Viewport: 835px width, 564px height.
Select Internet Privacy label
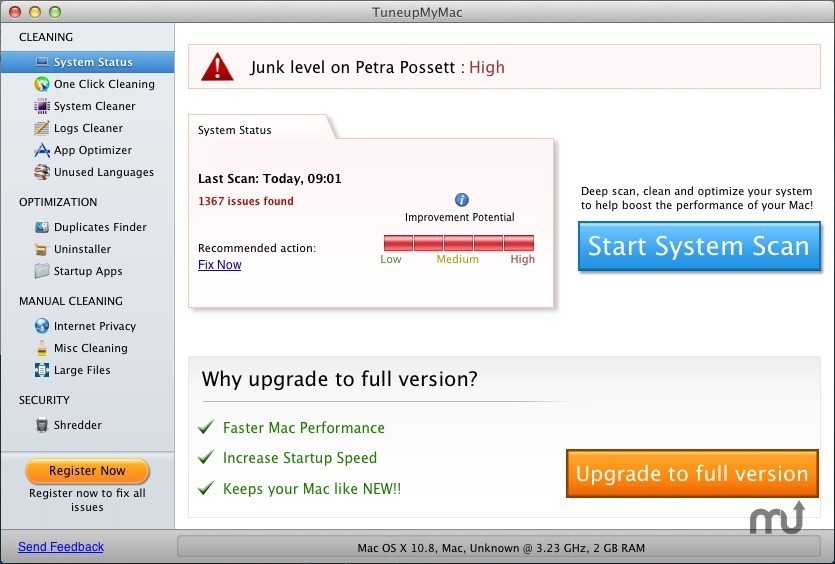click(95, 326)
